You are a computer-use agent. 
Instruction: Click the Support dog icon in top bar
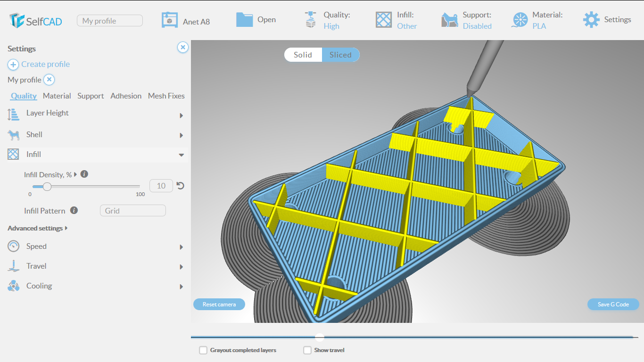click(x=450, y=20)
